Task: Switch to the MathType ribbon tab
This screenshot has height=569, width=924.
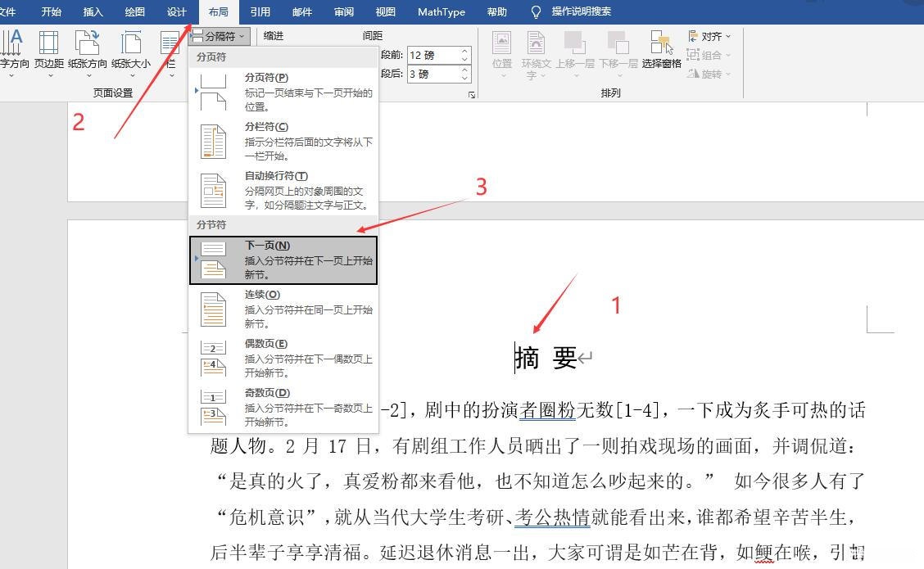Action: (441, 11)
